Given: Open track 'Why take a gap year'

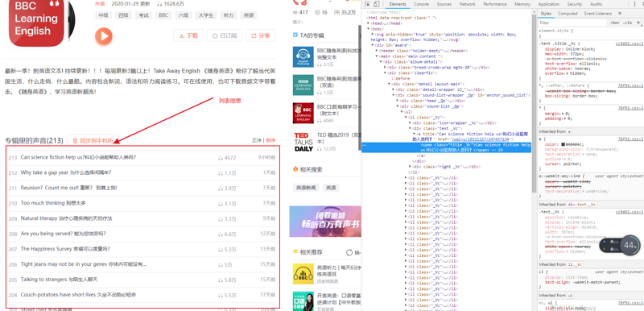Looking at the screenshot, I should 66,172.
